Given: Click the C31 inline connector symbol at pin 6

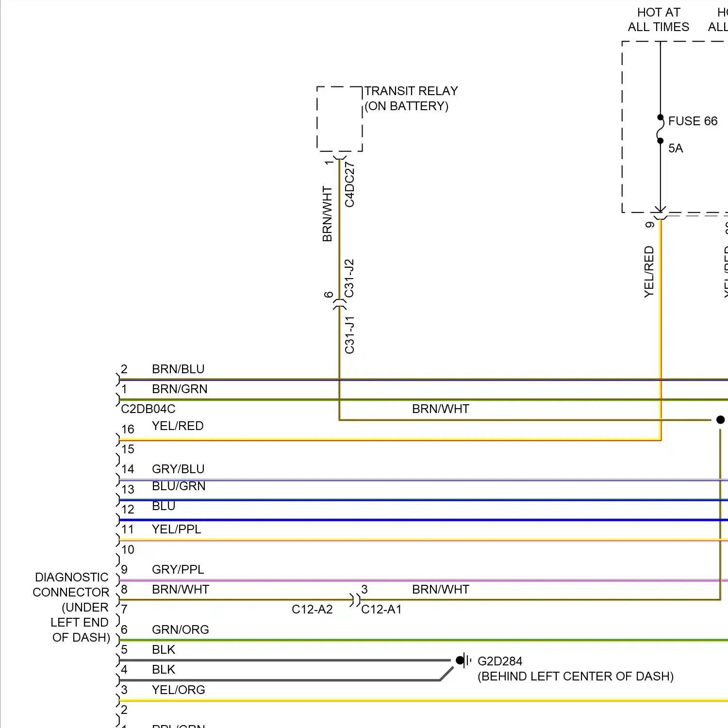Looking at the screenshot, I should 340,304.
